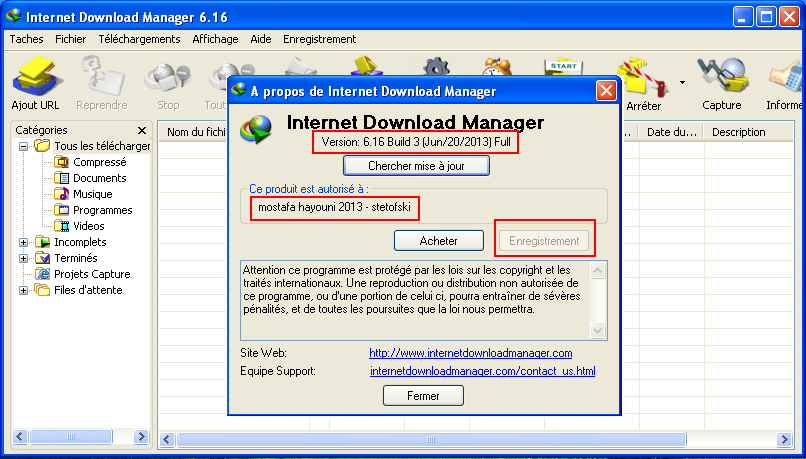The image size is (806, 459).
Task: Click the Fermer button
Action: click(x=423, y=396)
